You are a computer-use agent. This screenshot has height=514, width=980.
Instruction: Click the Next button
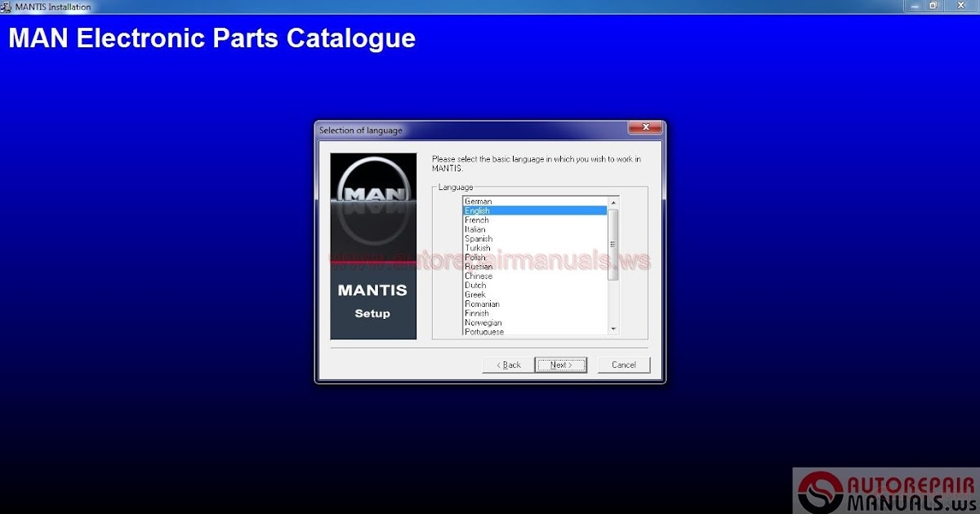[561, 365]
